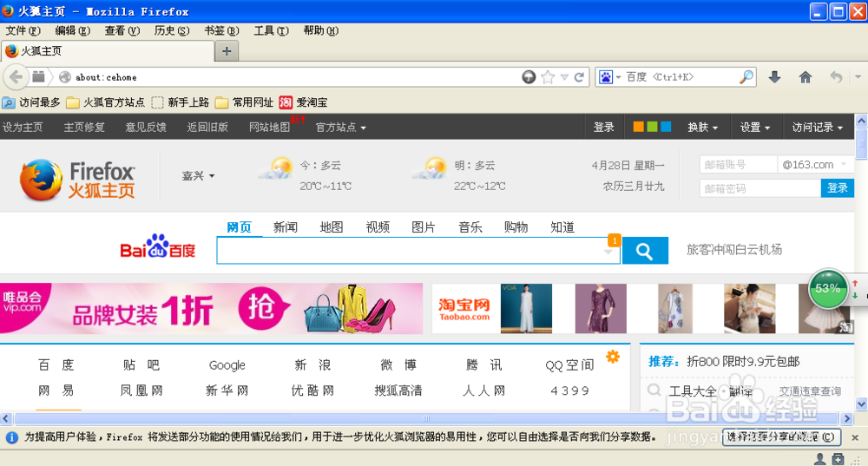Click the home icon in toolbar

[x=806, y=77]
